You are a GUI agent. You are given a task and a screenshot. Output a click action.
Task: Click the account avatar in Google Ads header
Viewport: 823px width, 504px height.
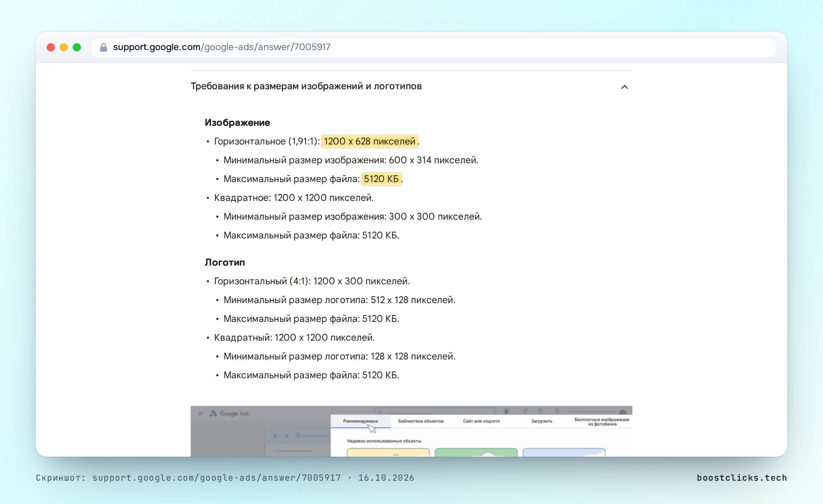(623, 411)
